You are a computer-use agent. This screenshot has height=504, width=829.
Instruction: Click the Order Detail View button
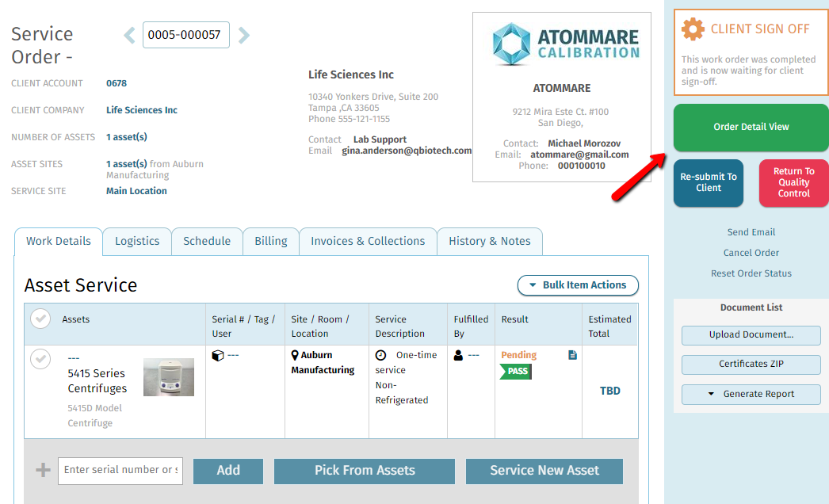[751, 127]
